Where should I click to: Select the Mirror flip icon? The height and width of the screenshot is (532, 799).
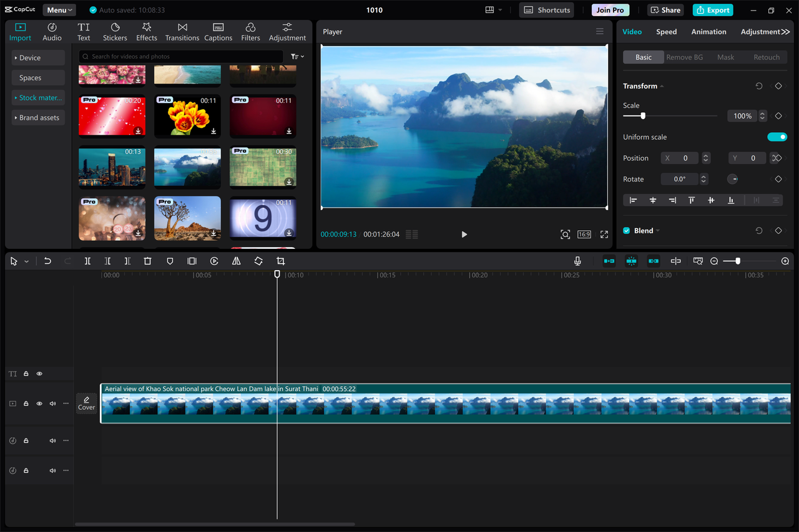[236, 261]
